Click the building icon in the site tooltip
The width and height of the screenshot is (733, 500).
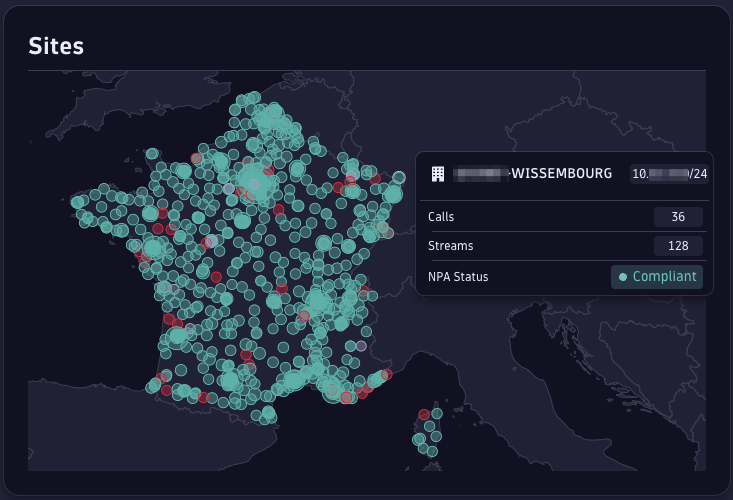438,174
